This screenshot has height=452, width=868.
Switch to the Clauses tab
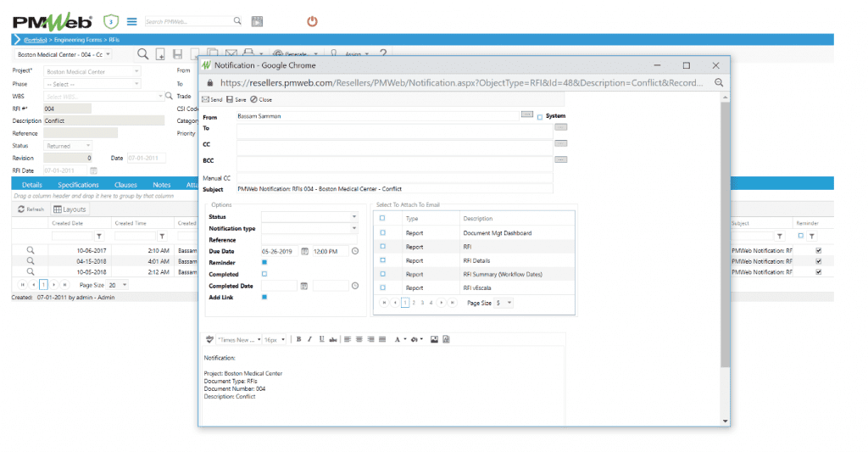click(x=125, y=185)
